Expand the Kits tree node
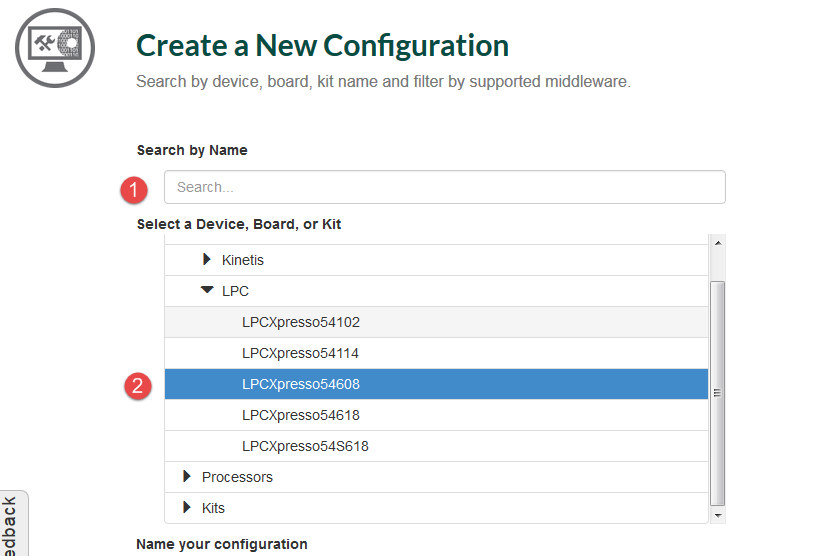This screenshot has height=556, width=819. point(187,508)
